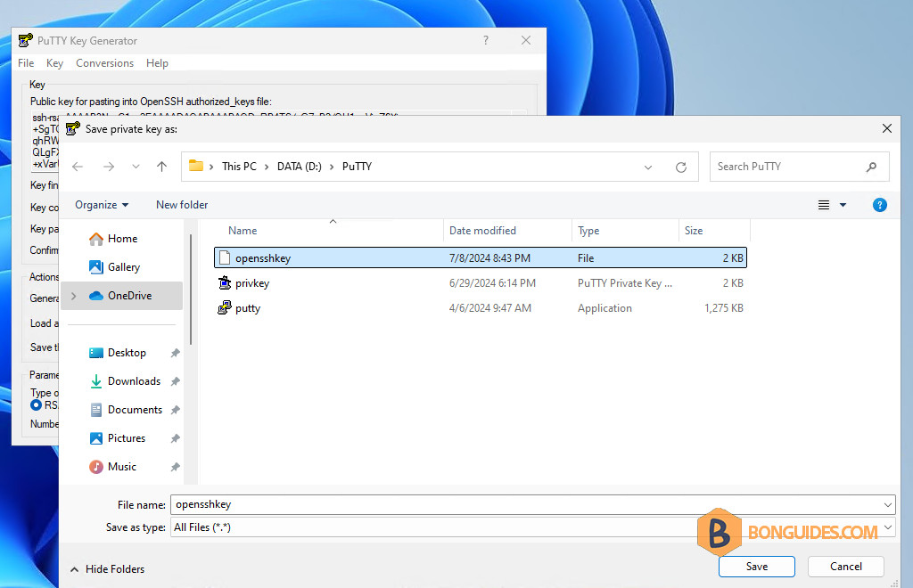
Task: Click the pin icon beside Desktop
Action: 175,353
